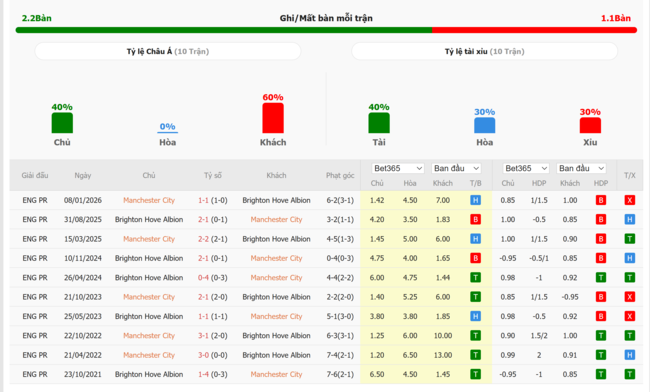Screen dimensions: 650x392
Task: Click the 1.5/2 handicap cell
Action: 539,336
